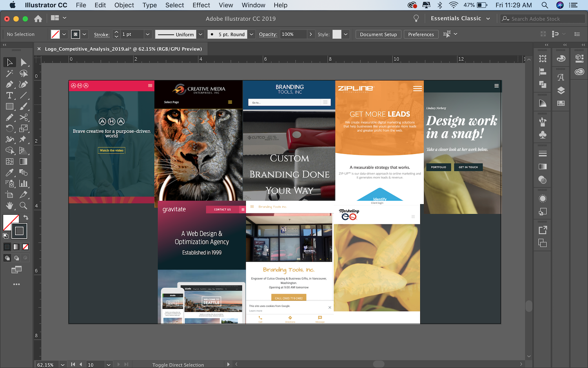
Task: Open the Object menu
Action: [x=124, y=5]
